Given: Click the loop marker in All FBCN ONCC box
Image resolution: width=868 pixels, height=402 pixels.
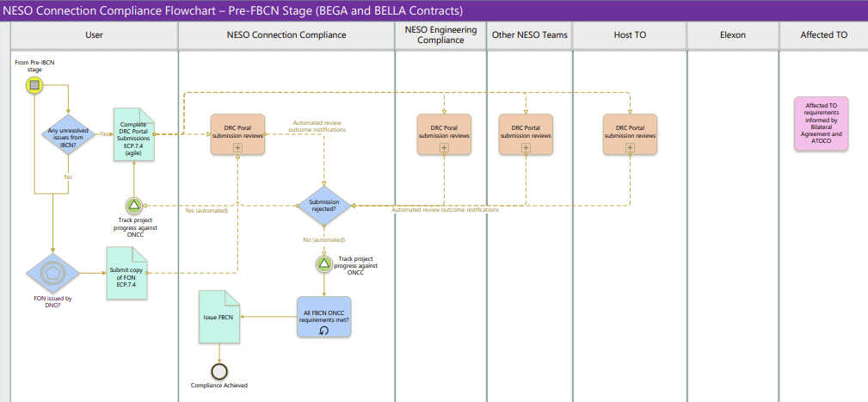Looking at the screenshot, I should pyautogui.click(x=324, y=330).
